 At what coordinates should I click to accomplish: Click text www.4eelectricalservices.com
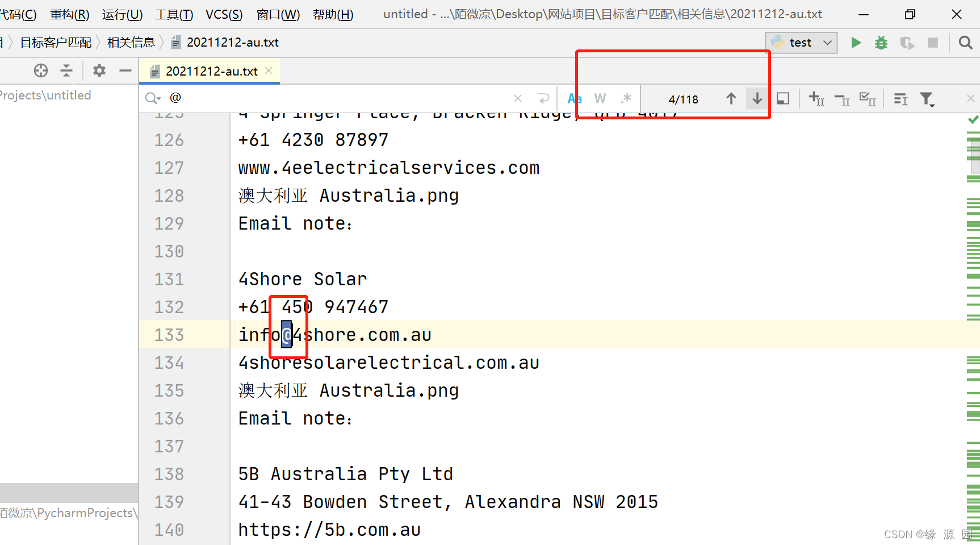pos(389,168)
